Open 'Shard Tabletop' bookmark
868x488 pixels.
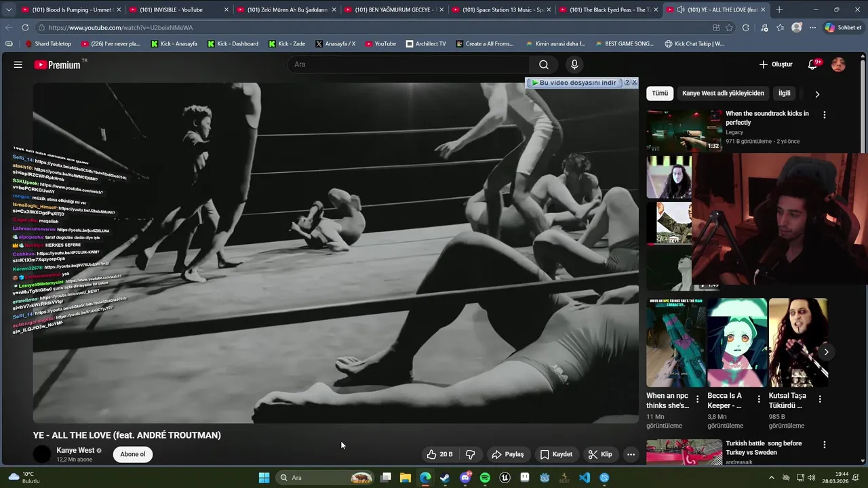tap(47, 43)
